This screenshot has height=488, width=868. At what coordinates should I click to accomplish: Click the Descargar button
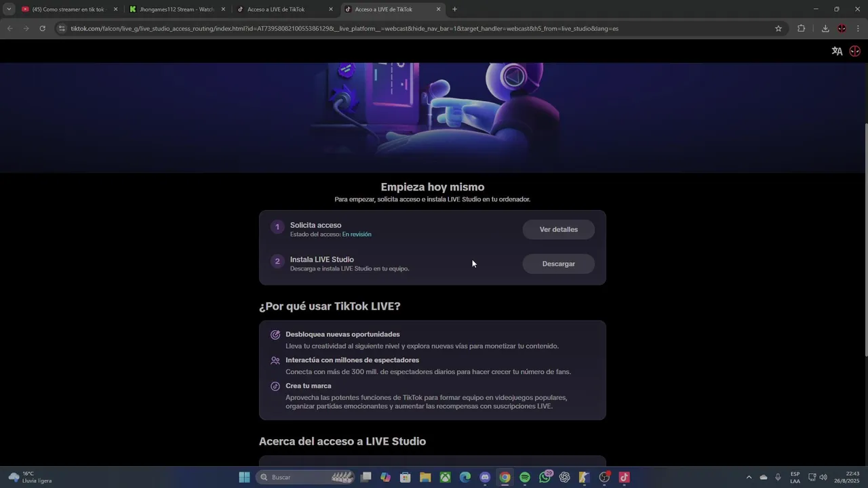coord(559,264)
